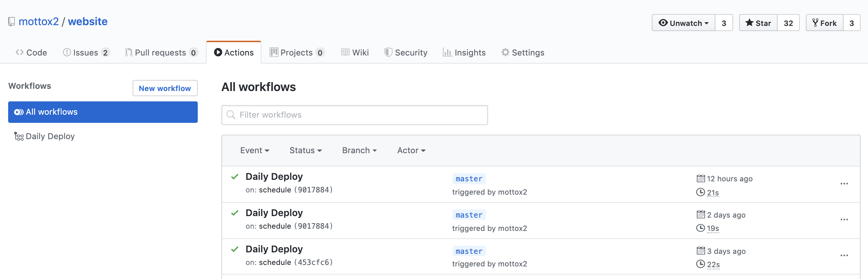Fork the repository
The width and height of the screenshot is (868, 279).
click(x=825, y=23)
